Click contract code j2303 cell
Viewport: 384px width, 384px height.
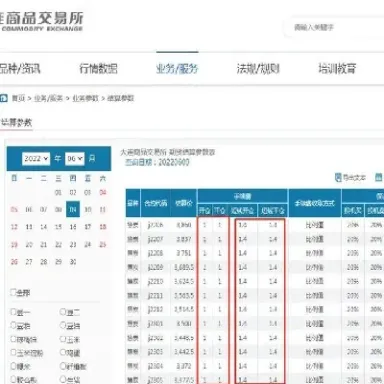click(156, 352)
